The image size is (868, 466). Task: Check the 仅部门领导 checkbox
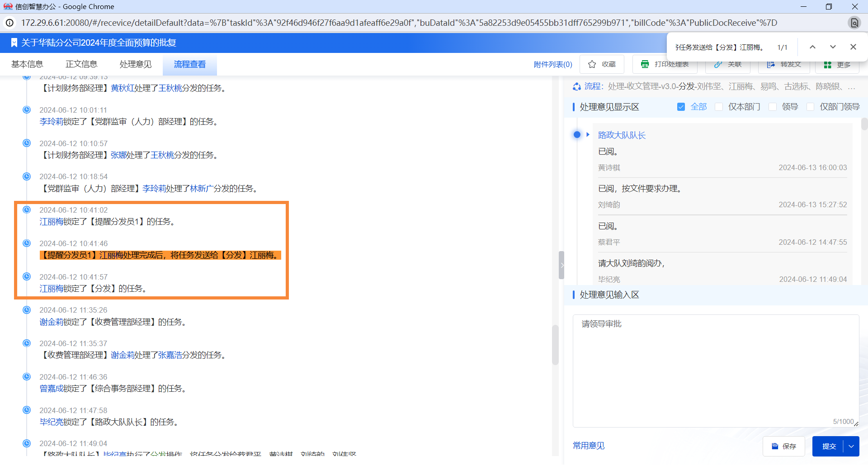click(810, 107)
